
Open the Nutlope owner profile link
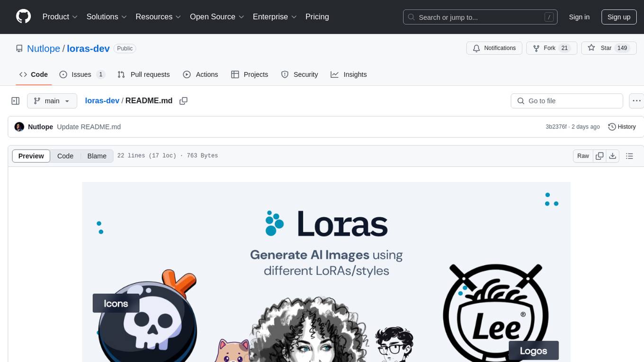click(44, 48)
